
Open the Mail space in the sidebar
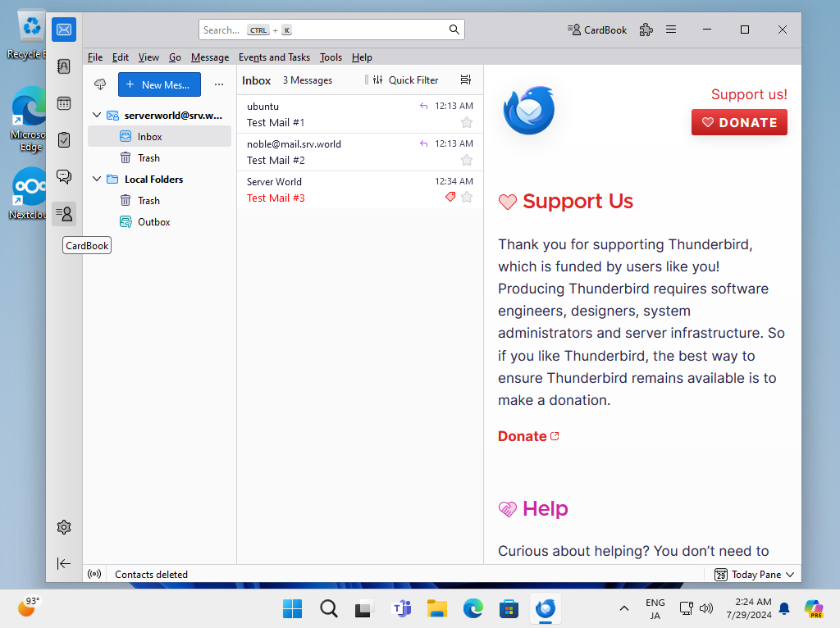click(x=64, y=30)
